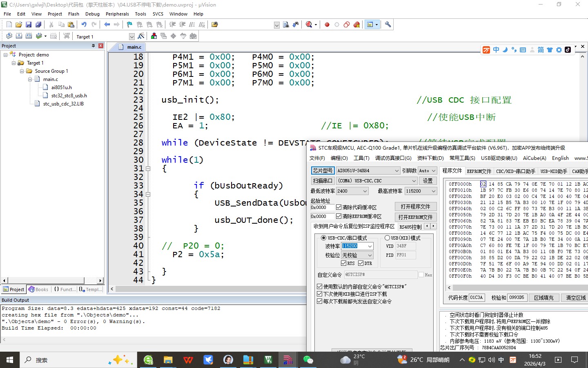Image resolution: width=588 pixels, height=368 pixels.
Task: Open File Explorer from the taskbar
Action: pos(168,360)
